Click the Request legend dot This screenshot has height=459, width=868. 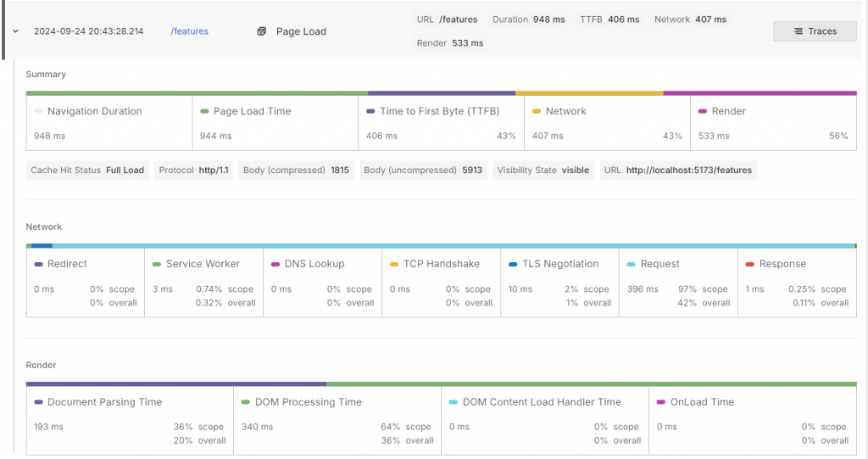[x=631, y=265]
